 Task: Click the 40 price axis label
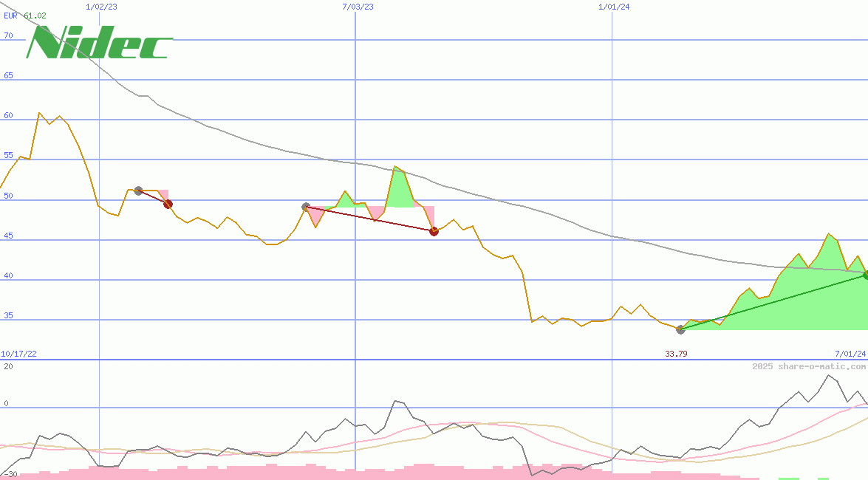coord(8,275)
